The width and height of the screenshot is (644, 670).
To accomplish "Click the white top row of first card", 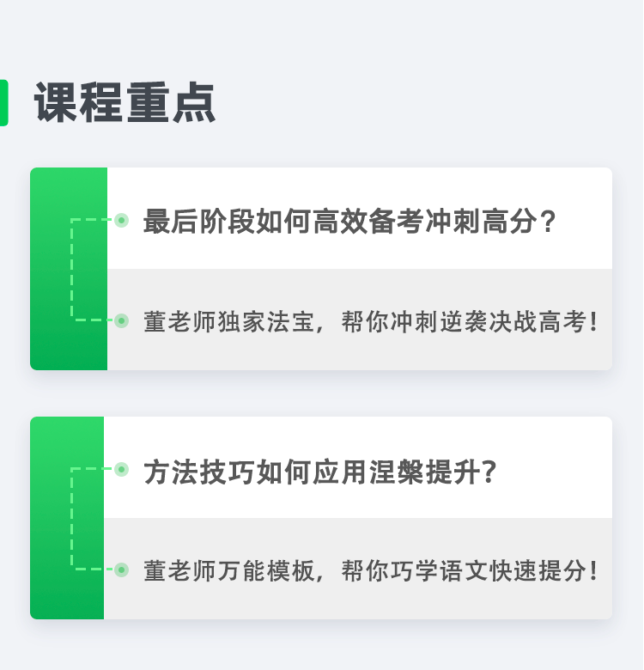I will pos(360,218).
